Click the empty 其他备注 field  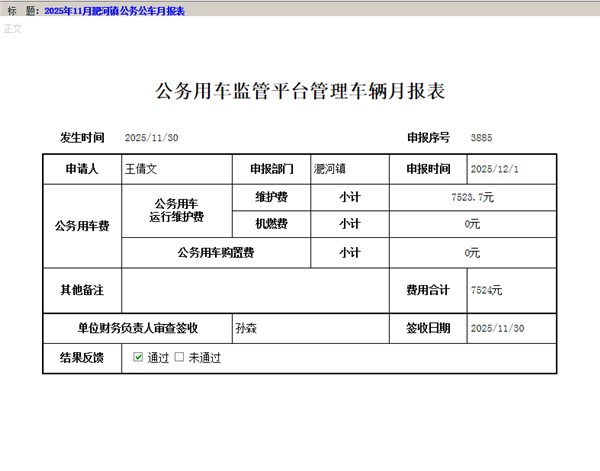click(x=254, y=290)
